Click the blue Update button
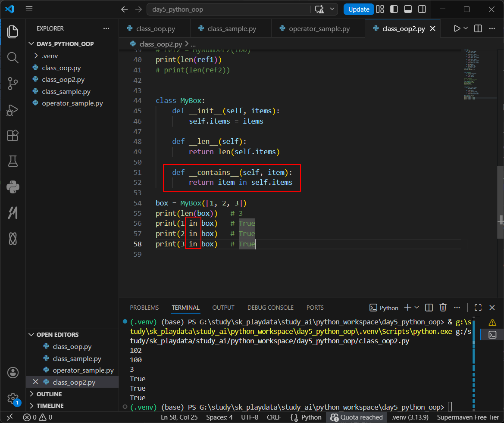The height and width of the screenshot is (423, 504). click(x=359, y=9)
